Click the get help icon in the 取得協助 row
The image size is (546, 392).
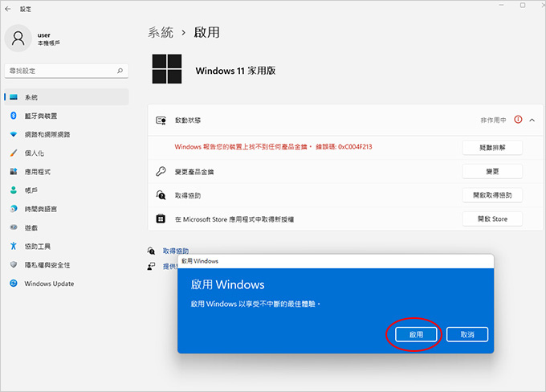click(161, 195)
